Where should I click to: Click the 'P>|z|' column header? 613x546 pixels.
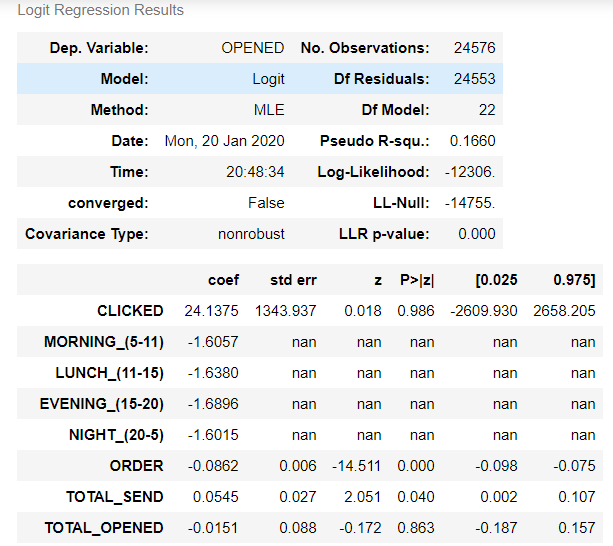pos(417,280)
